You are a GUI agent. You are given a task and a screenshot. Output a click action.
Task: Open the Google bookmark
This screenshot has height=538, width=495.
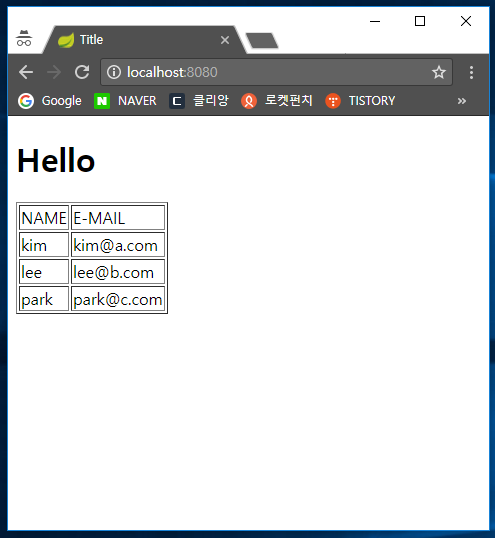coord(50,101)
